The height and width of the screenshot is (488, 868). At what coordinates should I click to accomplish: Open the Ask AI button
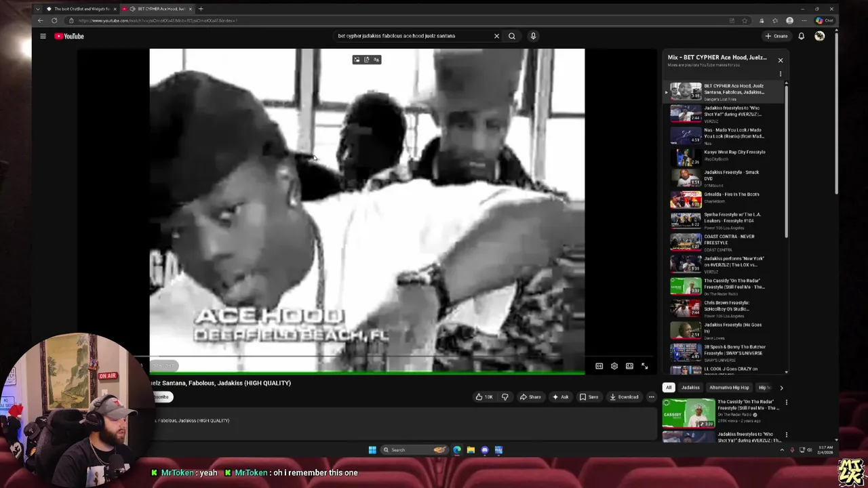point(560,396)
